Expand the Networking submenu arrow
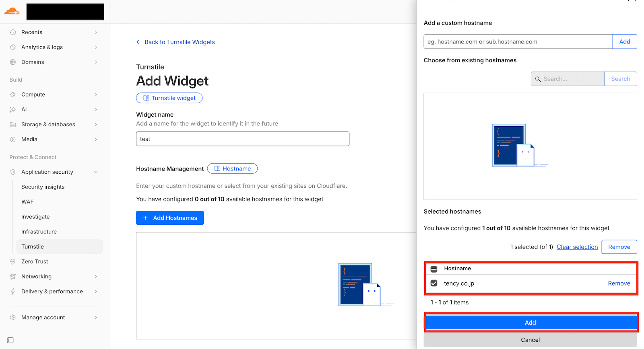The height and width of the screenshot is (349, 644). (96, 276)
